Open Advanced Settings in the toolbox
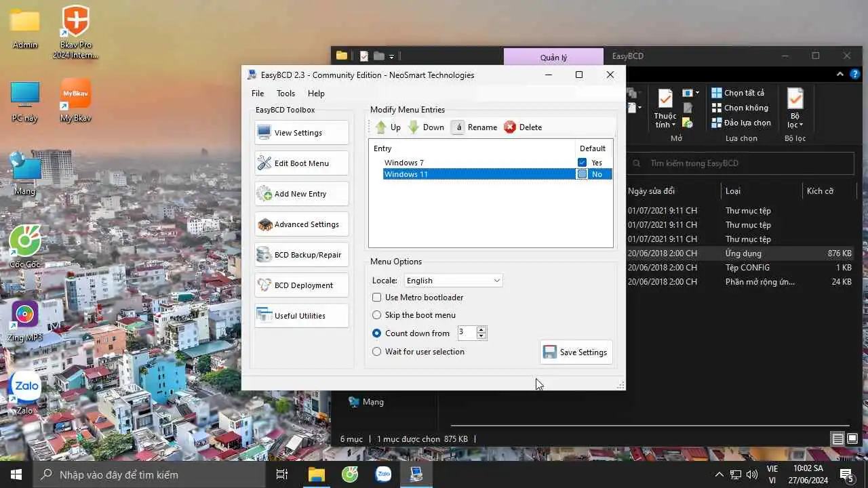The width and height of the screenshot is (868, 488). pyautogui.click(x=302, y=224)
